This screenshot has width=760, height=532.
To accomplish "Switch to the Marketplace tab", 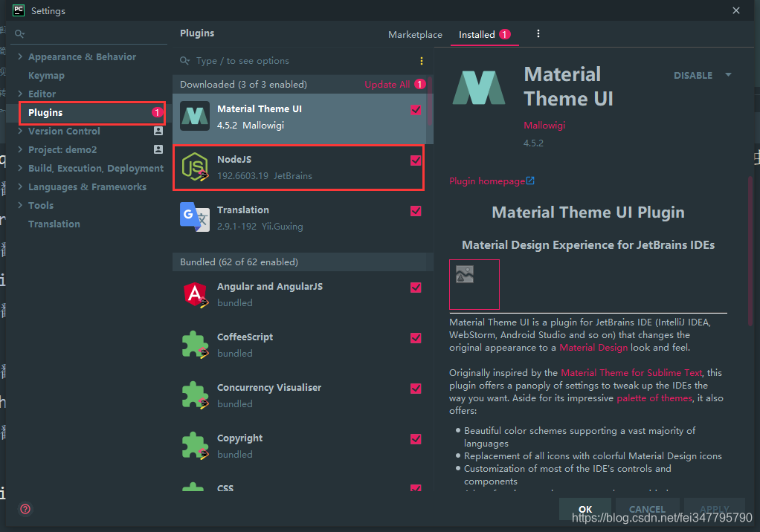I will [x=415, y=34].
